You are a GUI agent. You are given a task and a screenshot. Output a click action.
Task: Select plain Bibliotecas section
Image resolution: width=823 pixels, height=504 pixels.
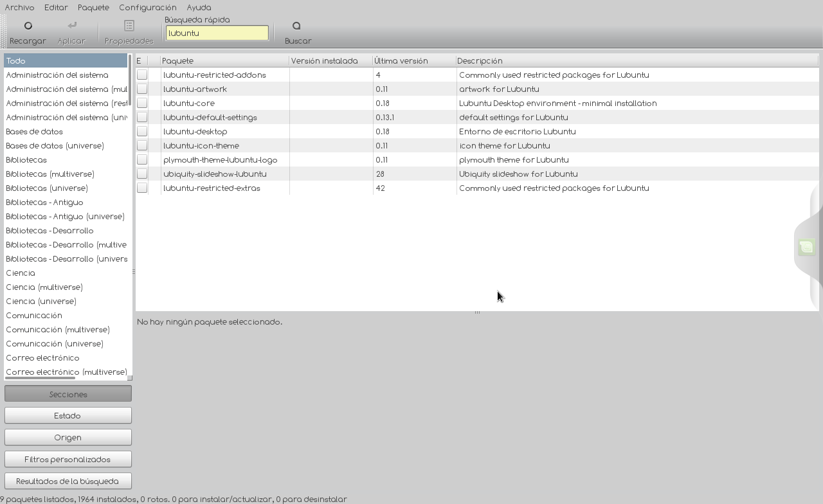[x=66, y=159]
